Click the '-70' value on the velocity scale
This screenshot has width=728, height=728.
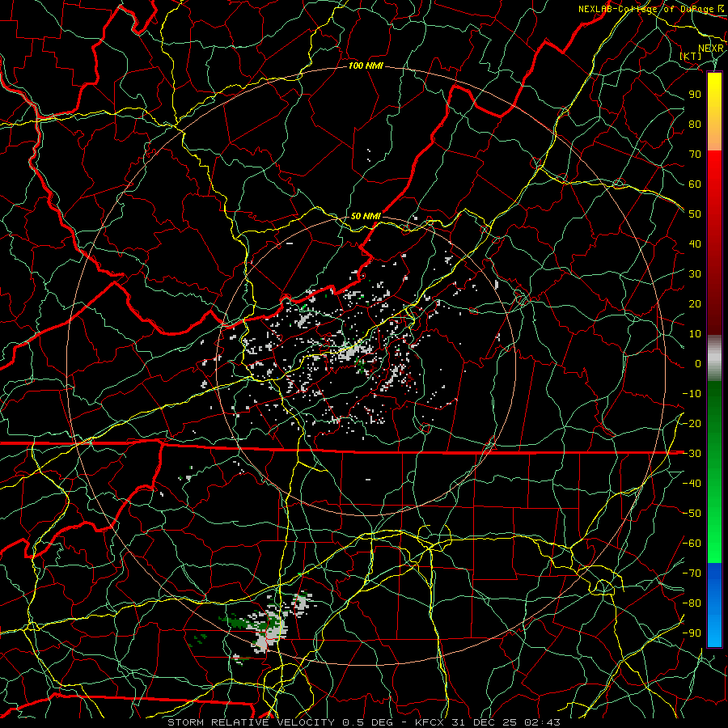tap(692, 574)
